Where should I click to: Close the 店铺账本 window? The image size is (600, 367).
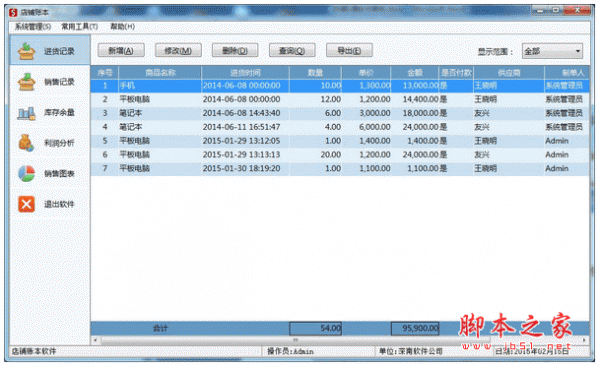coord(578,11)
